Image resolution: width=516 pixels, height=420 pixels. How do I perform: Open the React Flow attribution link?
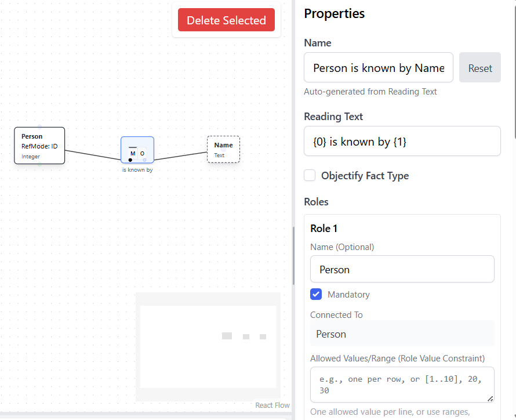tap(272, 405)
